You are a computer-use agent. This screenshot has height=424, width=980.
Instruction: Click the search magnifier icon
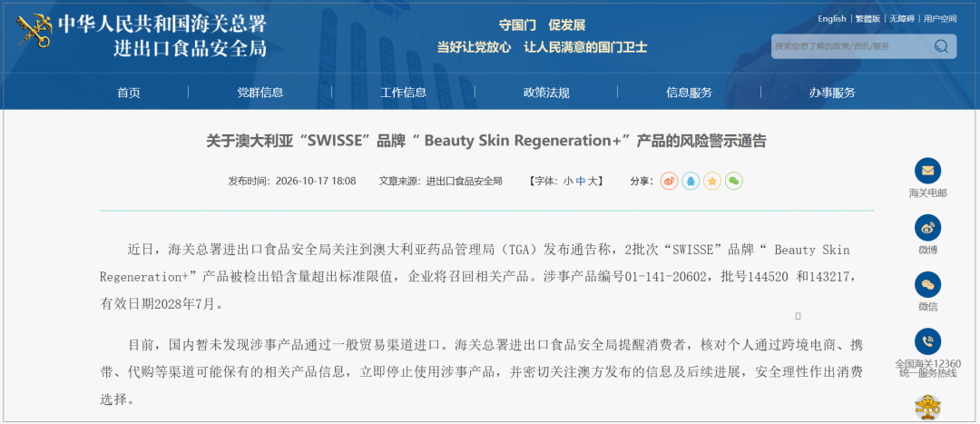point(941,46)
